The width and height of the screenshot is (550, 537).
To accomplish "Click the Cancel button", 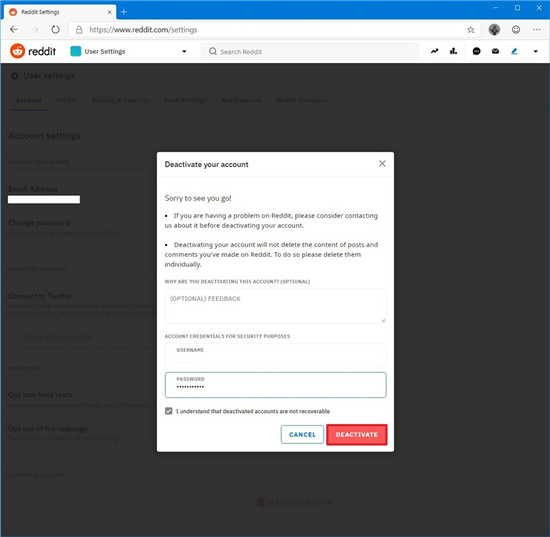I will click(302, 435).
